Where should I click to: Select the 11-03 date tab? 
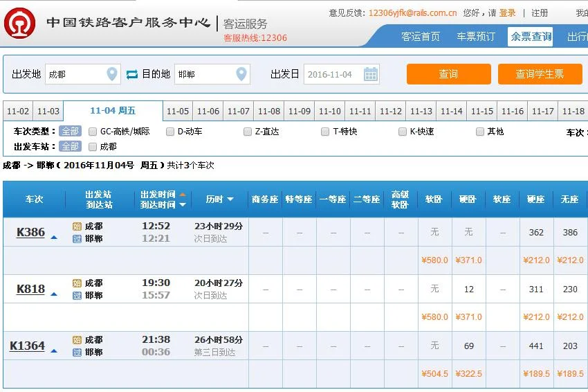click(48, 111)
